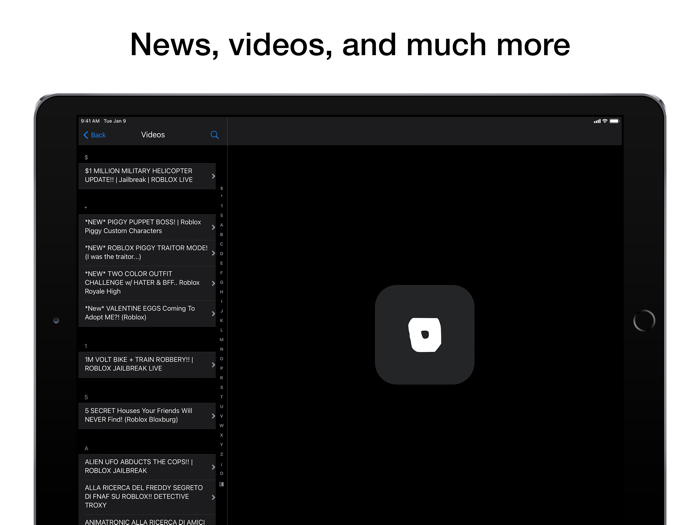Tap the battery icon in the status bar

pos(615,121)
